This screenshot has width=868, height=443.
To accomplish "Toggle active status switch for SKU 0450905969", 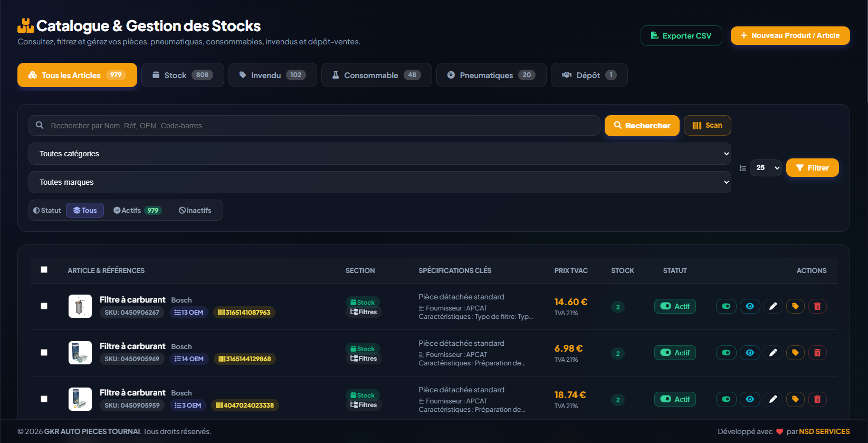I will pyautogui.click(x=726, y=353).
